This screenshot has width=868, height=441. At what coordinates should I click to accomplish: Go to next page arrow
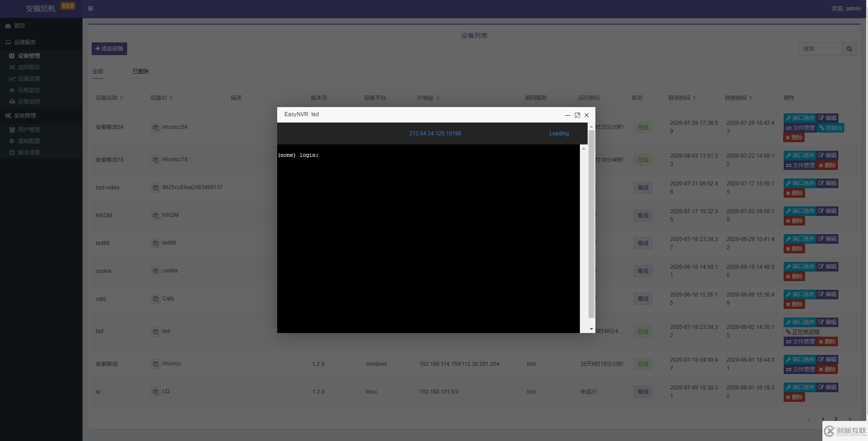(x=850, y=419)
